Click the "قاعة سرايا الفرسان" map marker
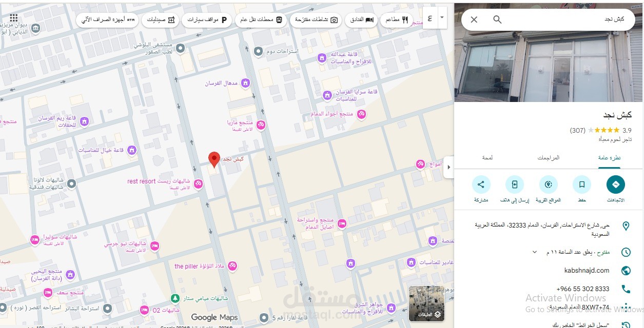The width and height of the screenshot is (644, 328). 327,95
